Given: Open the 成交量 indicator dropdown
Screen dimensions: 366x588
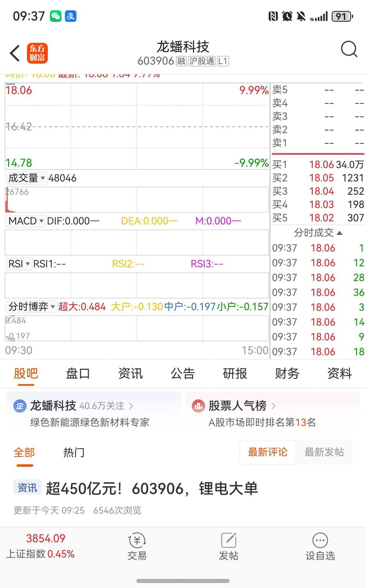Looking at the screenshot, I should pos(26,178).
